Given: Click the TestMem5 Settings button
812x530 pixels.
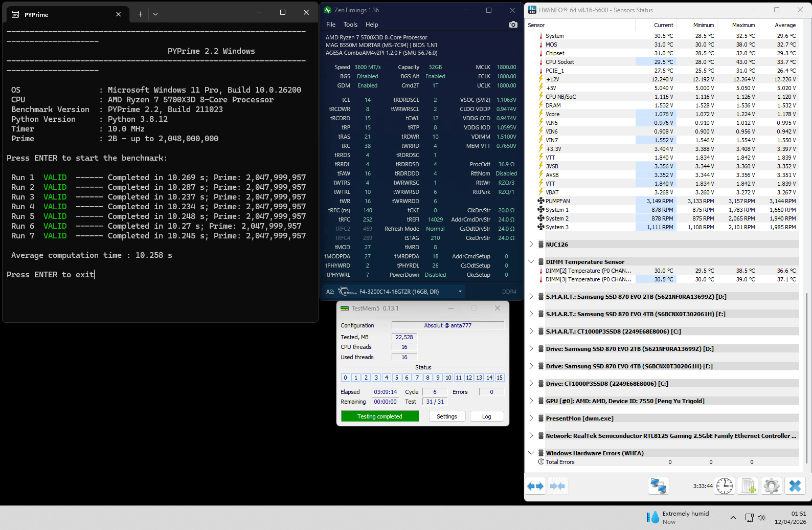Looking at the screenshot, I should tap(446, 416).
